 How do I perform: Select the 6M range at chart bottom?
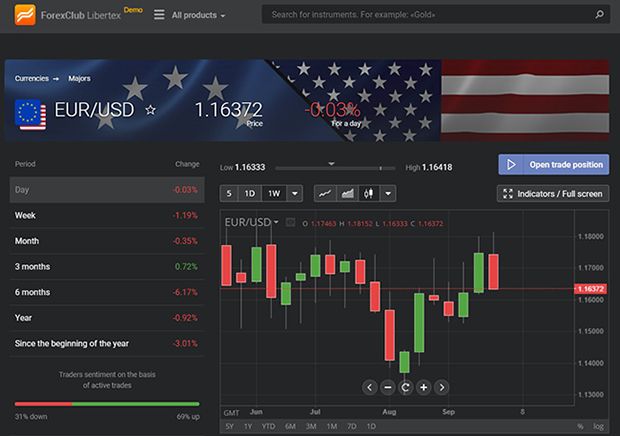[290, 427]
